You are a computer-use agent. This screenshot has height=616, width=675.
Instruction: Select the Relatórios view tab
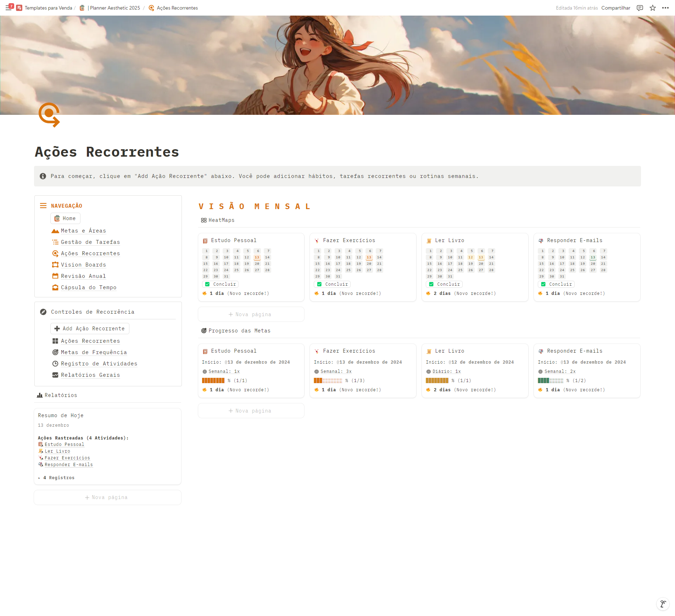(x=57, y=395)
